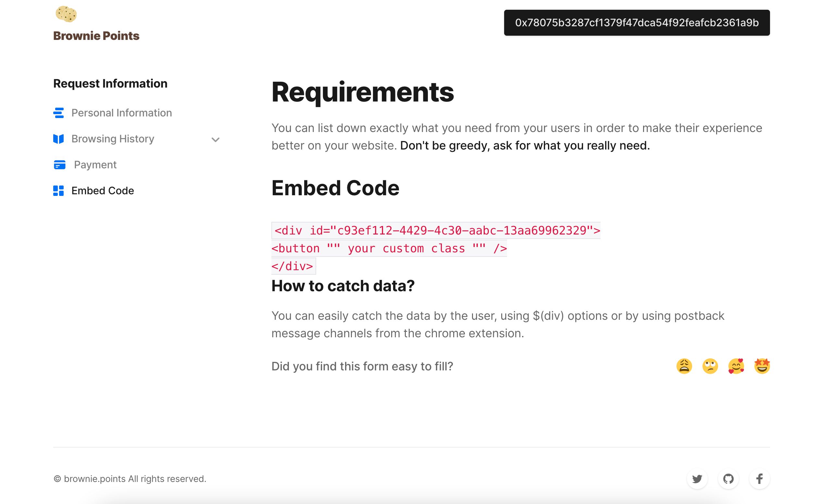The height and width of the screenshot is (504, 820).
Task: Select the heart eyes emoji reaction
Action: [737, 366]
